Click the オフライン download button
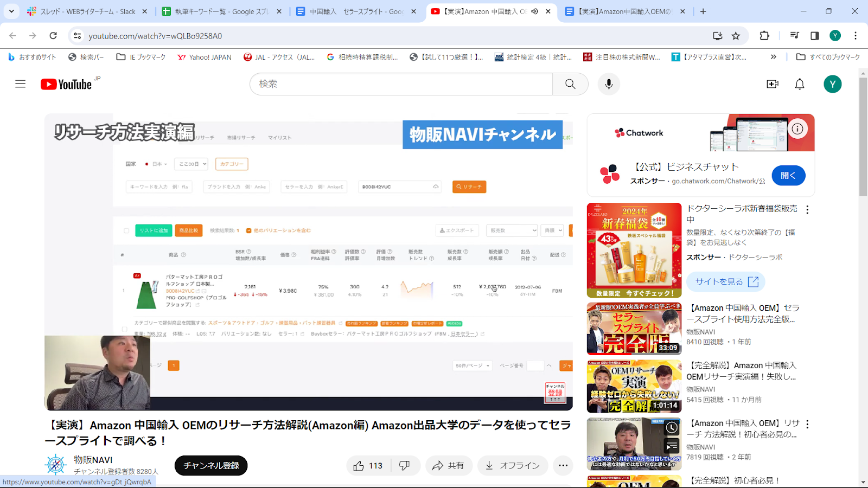 [x=513, y=465]
